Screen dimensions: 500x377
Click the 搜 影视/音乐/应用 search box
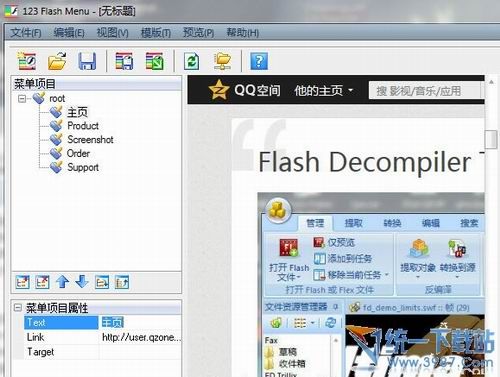pyautogui.click(x=426, y=91)
